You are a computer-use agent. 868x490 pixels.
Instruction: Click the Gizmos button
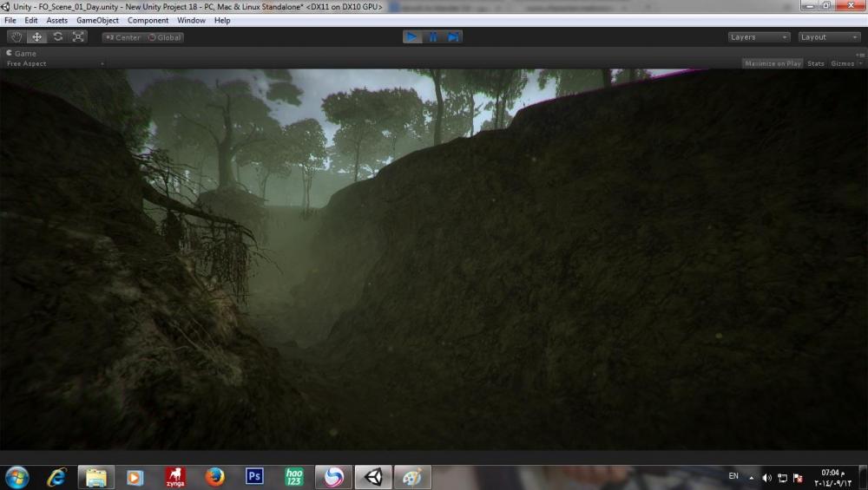(844, 63)
